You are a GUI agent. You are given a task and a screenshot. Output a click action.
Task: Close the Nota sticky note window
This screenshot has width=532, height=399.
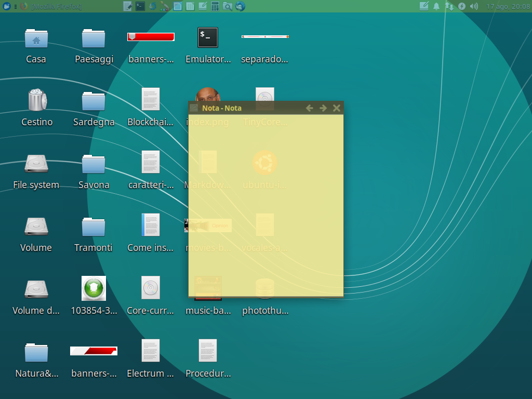pyautogui.click(x=337, y=108)
